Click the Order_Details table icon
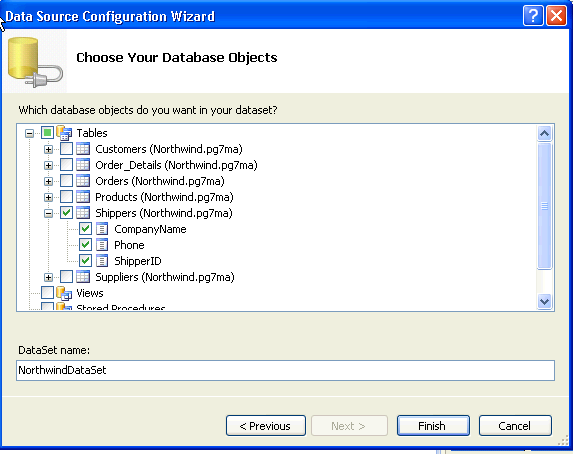The height and width of the screenshot is (454, 573). (x=83, y=165)
